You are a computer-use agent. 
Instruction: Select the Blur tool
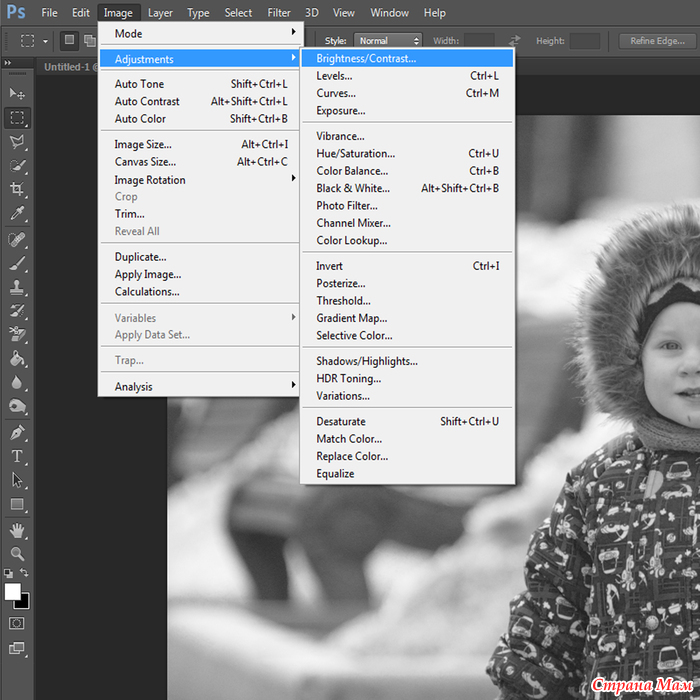coord(17,382)
